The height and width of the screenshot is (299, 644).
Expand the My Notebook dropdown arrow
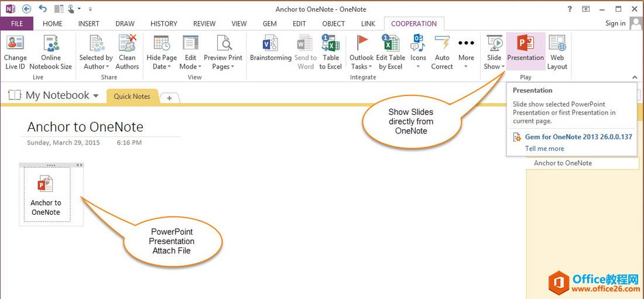click(95, 96)
